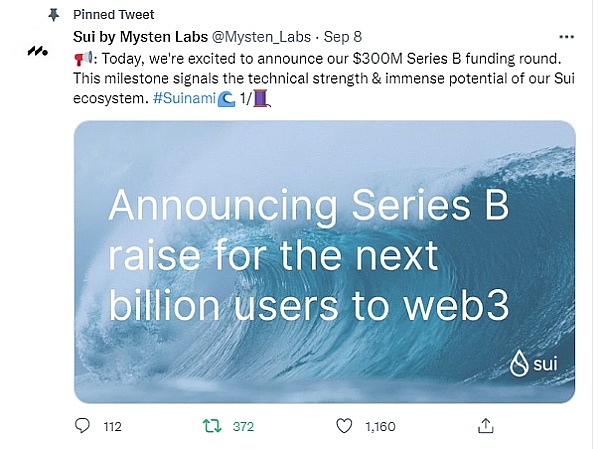Image resolution: width=600 pixels, height=449 pixels.
Task: Click the Sui droplet logo in image
Action: point(519,365)
